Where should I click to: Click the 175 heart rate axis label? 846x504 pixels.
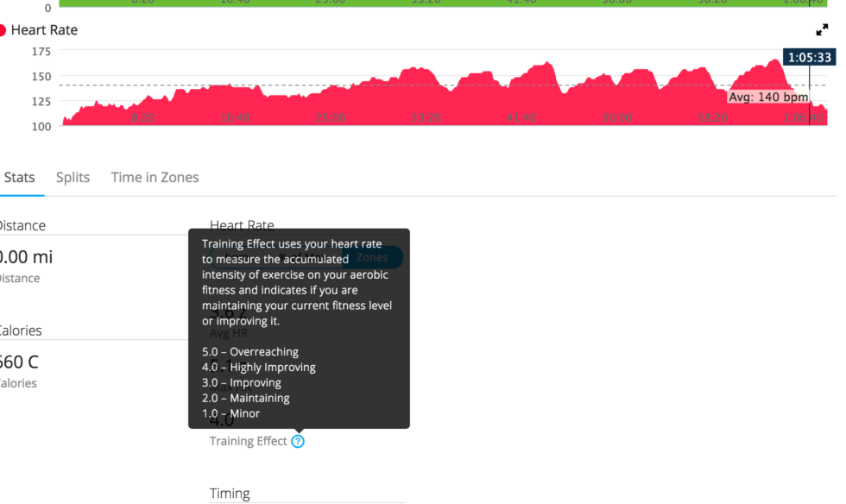pos(41,52)
